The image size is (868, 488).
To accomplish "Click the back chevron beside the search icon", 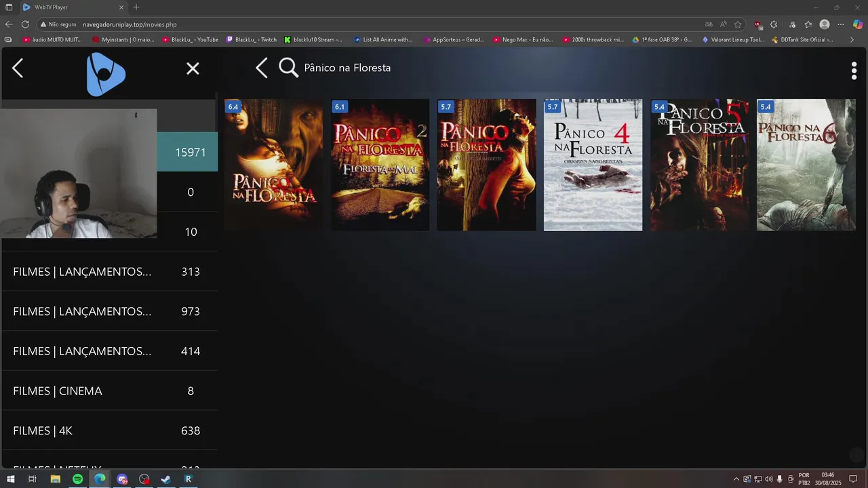I will (x=262, y=68).
